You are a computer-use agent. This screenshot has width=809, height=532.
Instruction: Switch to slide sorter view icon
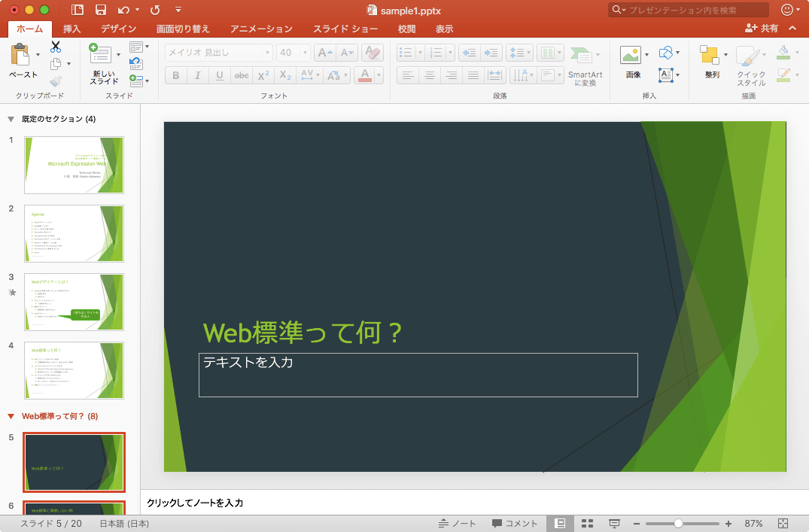pyautogui.click(x=587, y=523)
